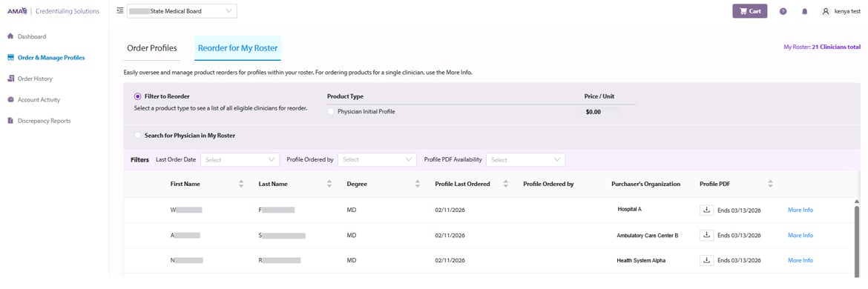Open the State Medical Board organization dropdown

click(182, 11)
